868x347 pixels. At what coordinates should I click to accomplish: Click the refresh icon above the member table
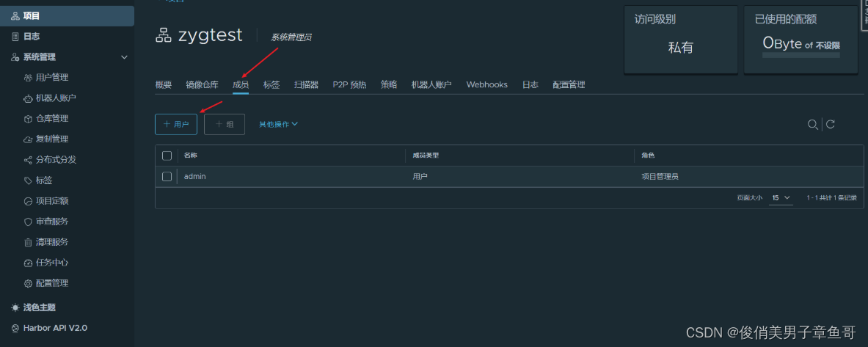(x=831, y=125)
